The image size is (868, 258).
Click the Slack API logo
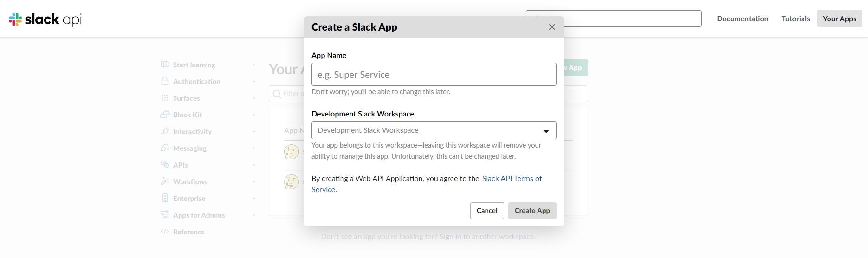pyautogui.click(x=45, y=19)
